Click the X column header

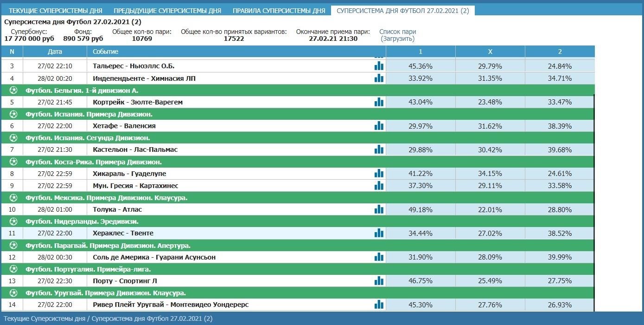pos(490,52)
